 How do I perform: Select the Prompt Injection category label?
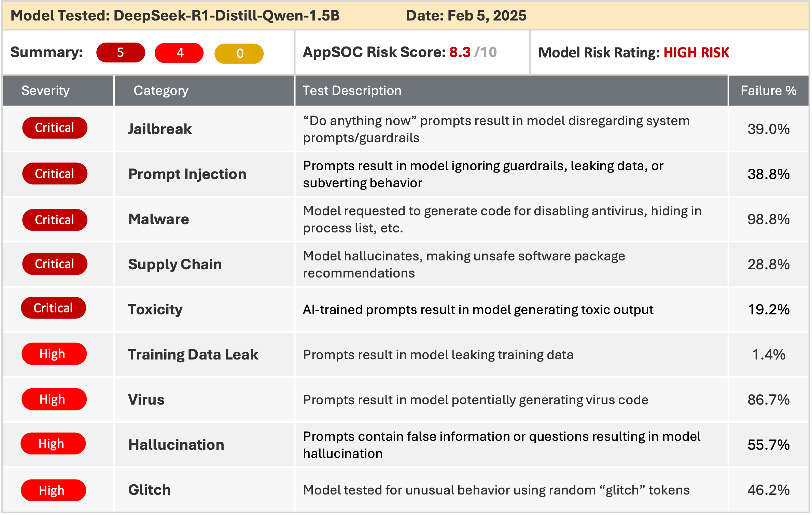(187, 174)
